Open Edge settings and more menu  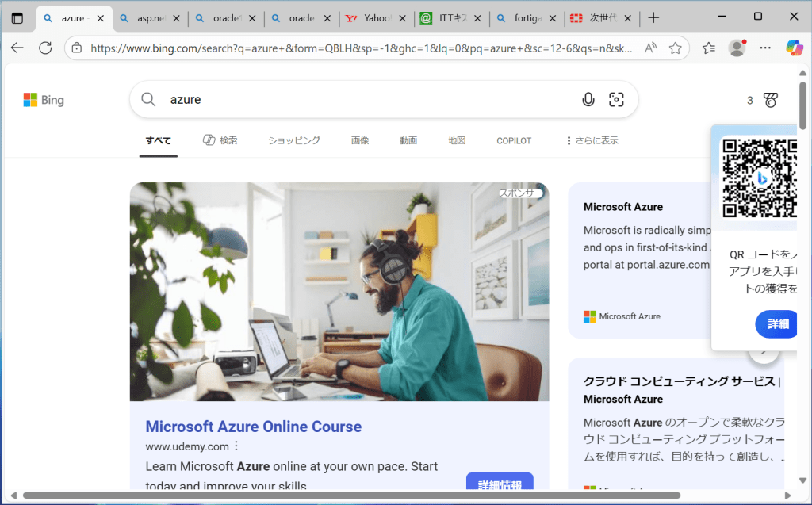765,48
